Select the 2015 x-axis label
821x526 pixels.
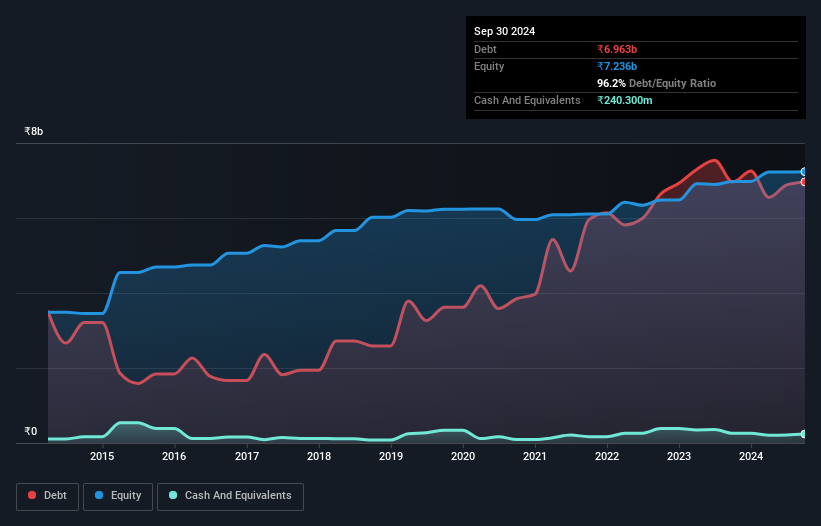click(x=102, y=456)
